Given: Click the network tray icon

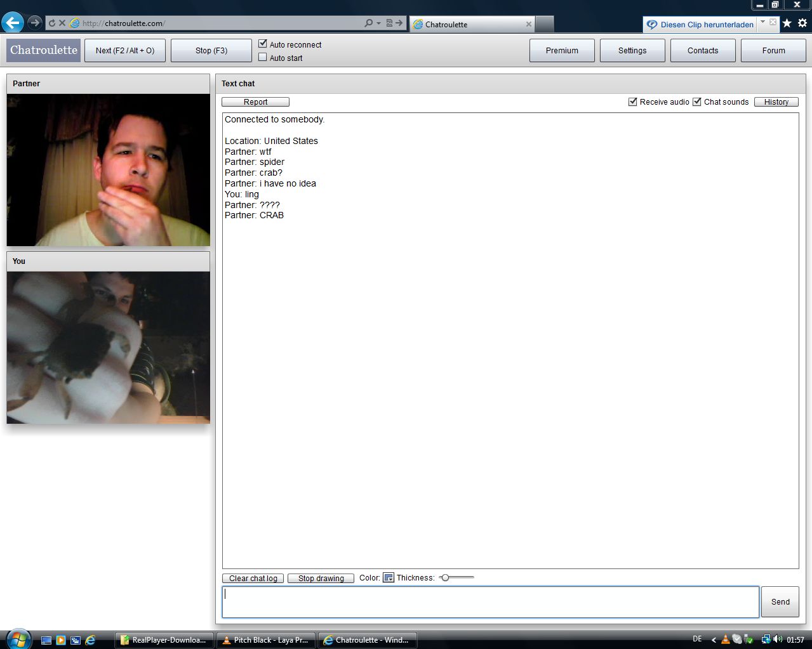Looking at the screenshot, I should (766, 639).
